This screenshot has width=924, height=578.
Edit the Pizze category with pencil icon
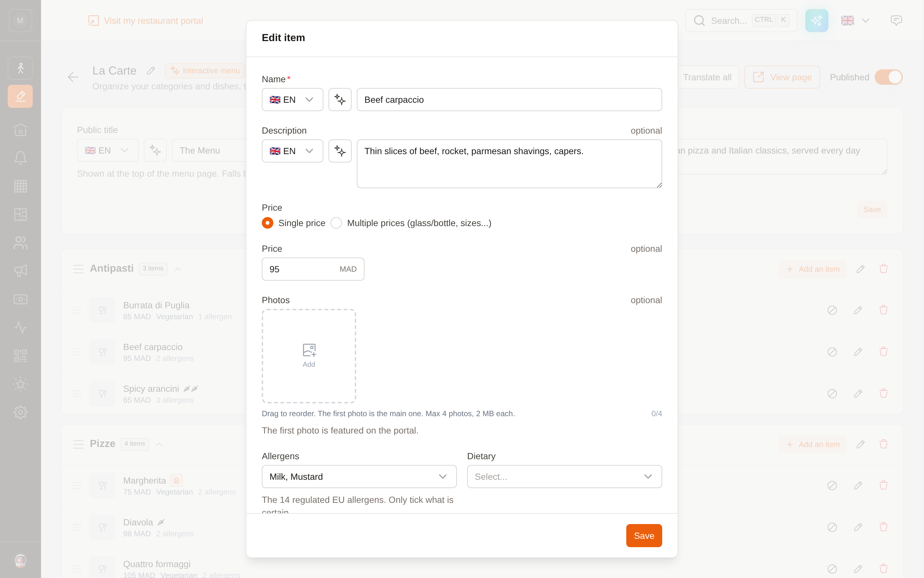point(860,444)
